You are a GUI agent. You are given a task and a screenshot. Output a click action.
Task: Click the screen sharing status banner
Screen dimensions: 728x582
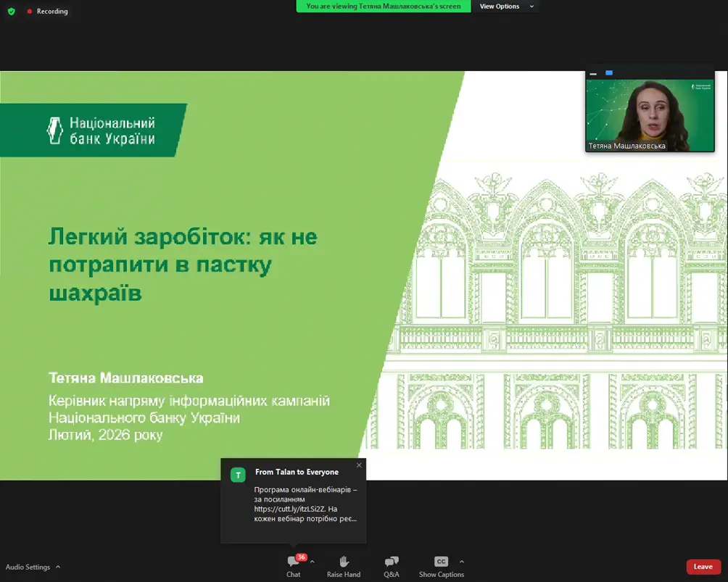pyautogui.click(x=383, y=7)
